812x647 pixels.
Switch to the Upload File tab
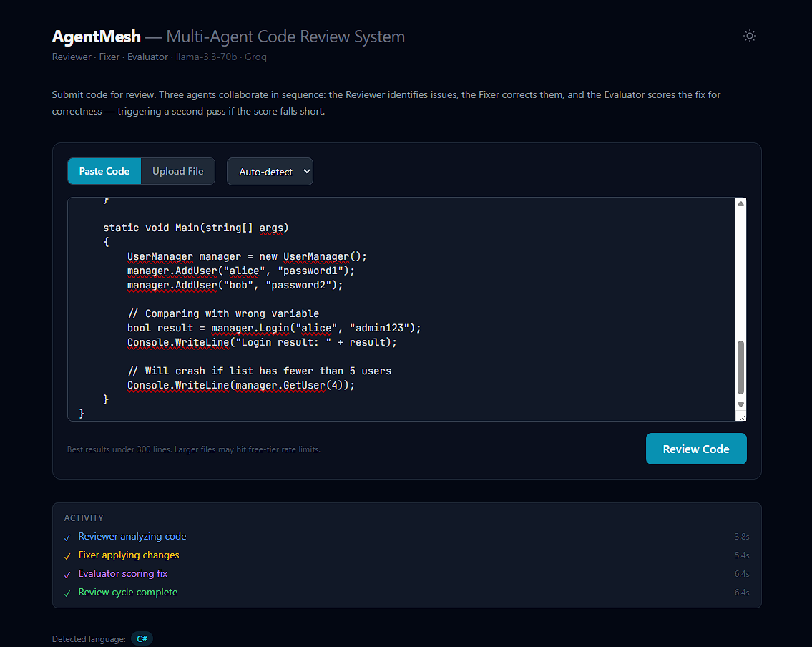(177, 171)
